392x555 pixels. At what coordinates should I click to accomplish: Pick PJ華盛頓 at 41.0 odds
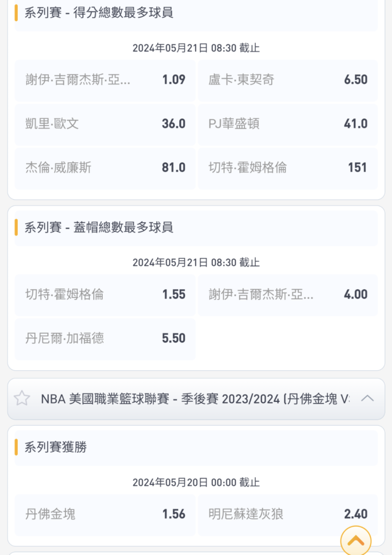[288, 124]
